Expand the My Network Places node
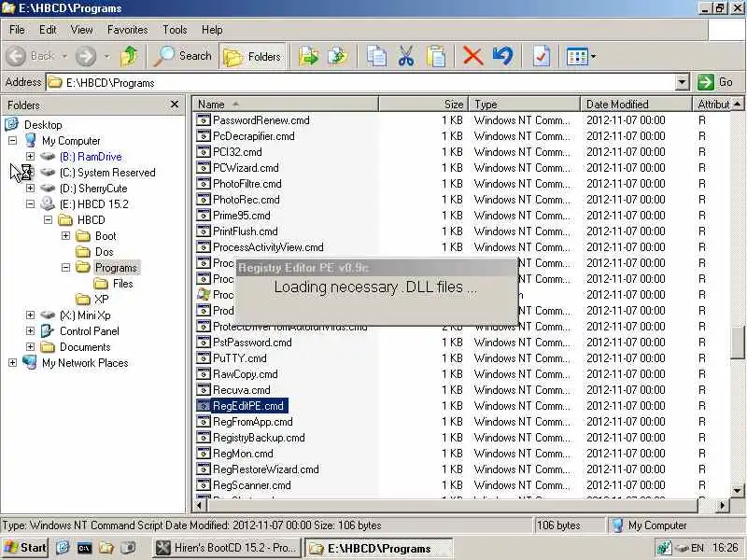Viewport: 747px width, 560px height. click(x=12, y=362)
